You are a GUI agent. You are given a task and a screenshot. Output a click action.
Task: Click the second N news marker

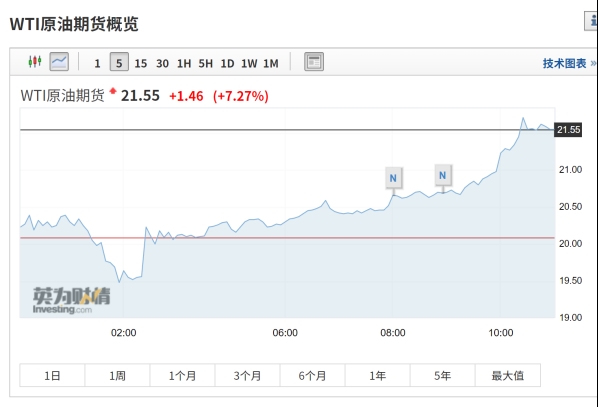(x=442, y=175)
